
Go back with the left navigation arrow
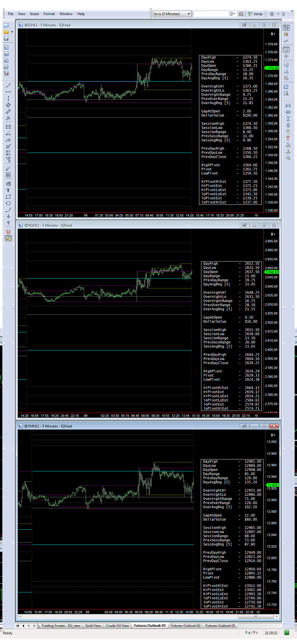[272, 14]
